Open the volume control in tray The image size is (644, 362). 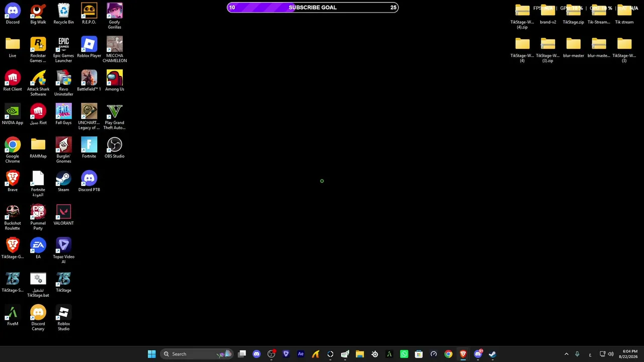(x=611, y=354)
